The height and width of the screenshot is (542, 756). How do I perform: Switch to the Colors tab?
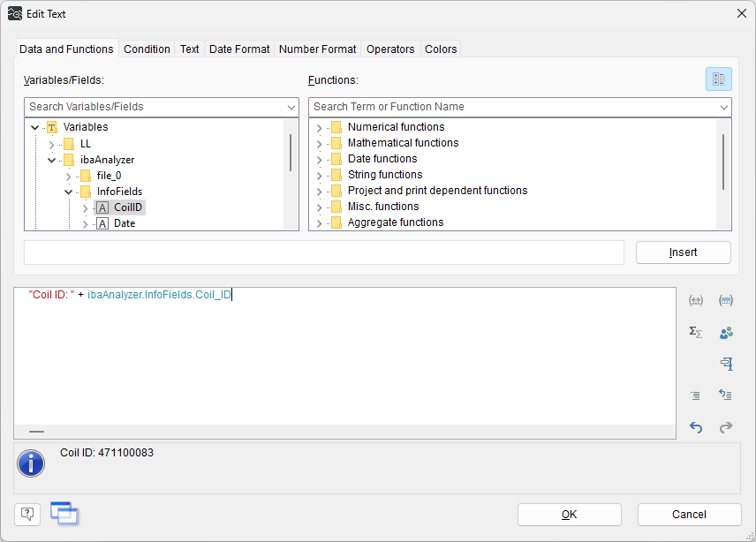point(441,49)
